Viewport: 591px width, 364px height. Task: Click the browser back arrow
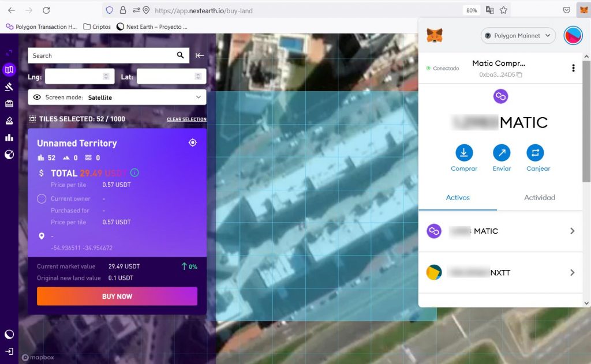pos(12,10)
